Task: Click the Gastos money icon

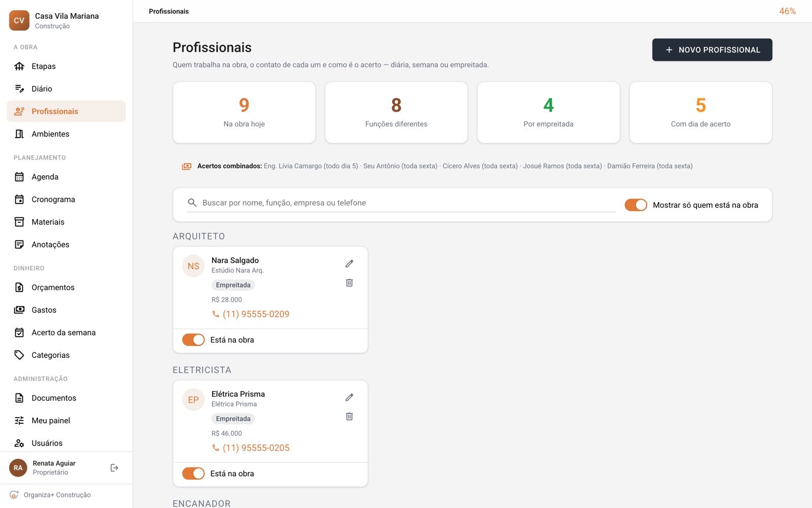Action: tap(19, 310)
